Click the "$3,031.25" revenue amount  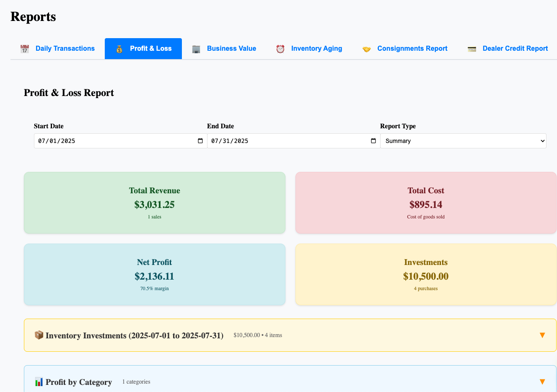coord(155,205)
